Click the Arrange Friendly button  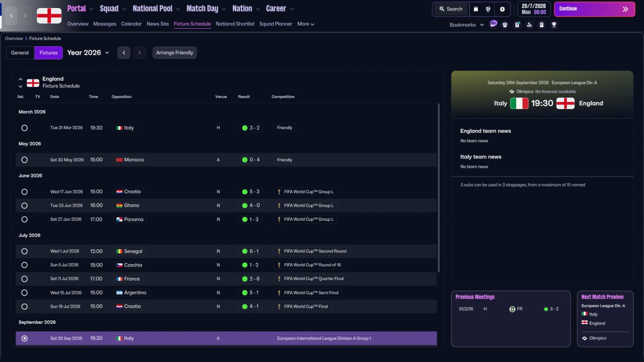tap(175, 53)
